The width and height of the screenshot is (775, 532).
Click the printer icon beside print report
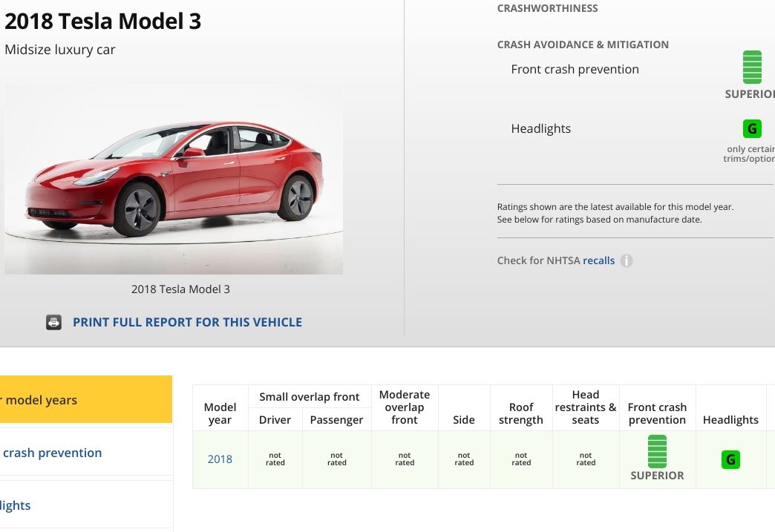(54, 322)
